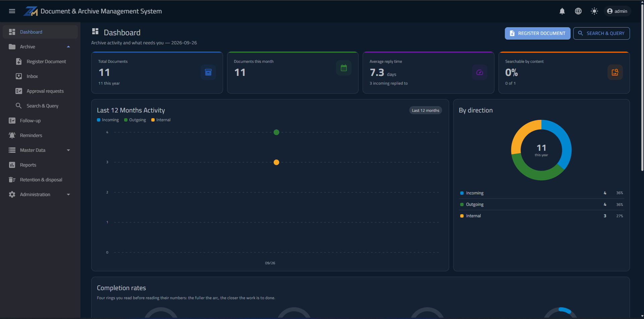Click the Archive folder icon
This screenshot has width=644, height=319.
coord(12,47)
